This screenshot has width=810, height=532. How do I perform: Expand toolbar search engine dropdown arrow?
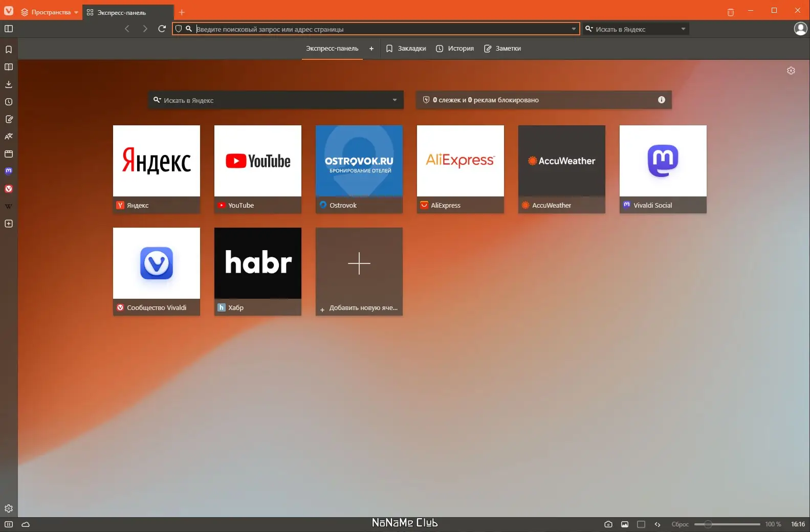[683, 29]
